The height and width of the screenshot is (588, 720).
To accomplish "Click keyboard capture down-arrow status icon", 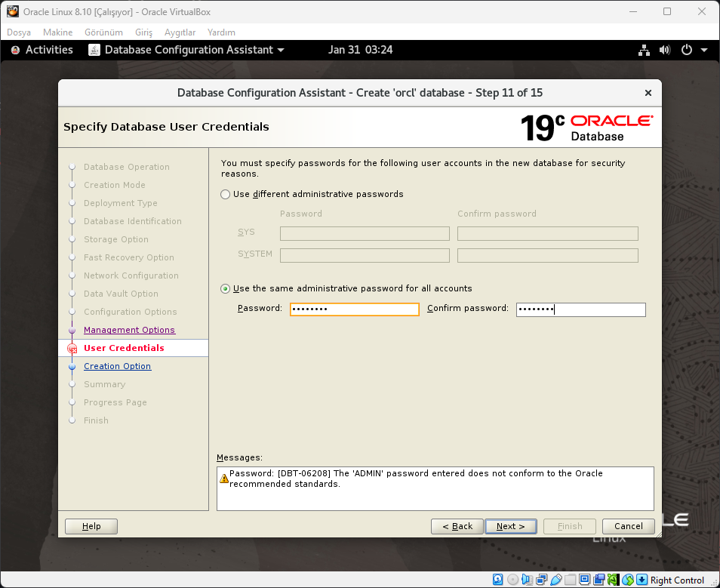I will coord(642,580).
